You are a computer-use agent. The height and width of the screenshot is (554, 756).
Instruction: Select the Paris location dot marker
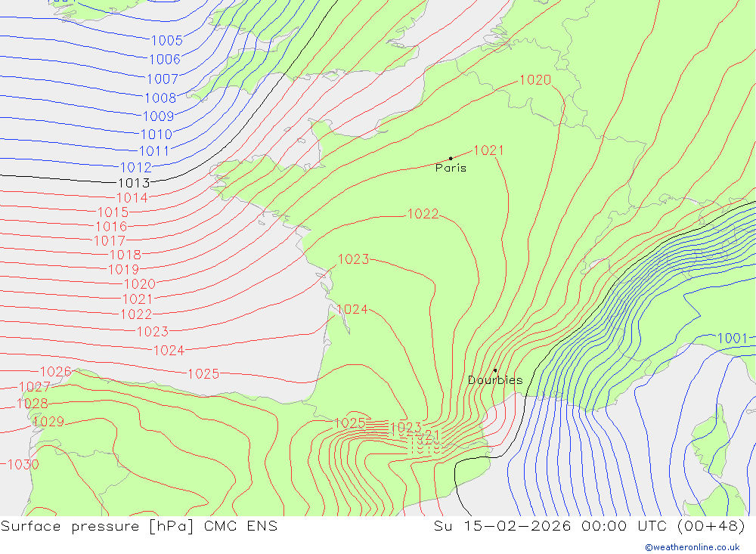[x=451, y=158]
